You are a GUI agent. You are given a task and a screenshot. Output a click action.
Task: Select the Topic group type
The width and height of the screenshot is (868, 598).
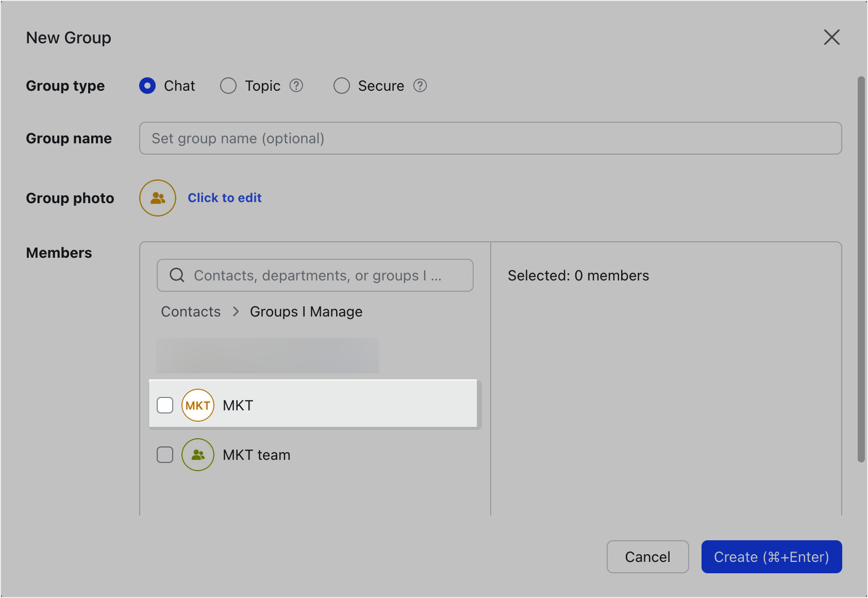(228, 86)
